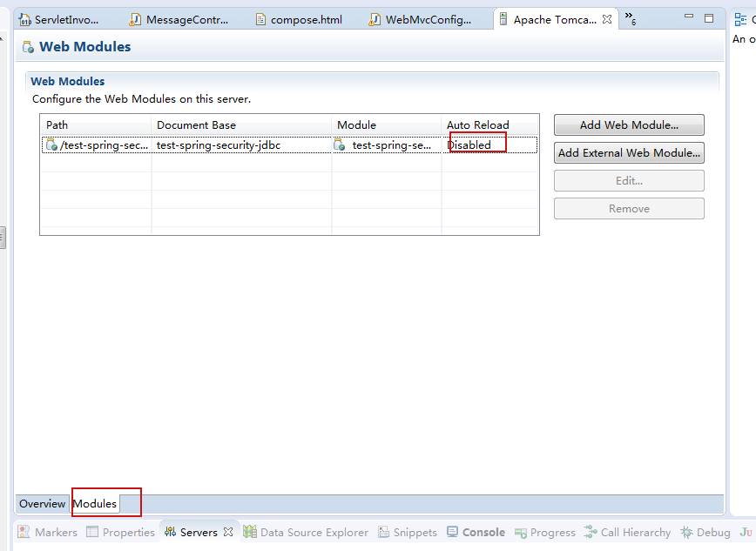
Task: Click the JUnit view icon
Action: pyautogui.click(x=746, y=532)
